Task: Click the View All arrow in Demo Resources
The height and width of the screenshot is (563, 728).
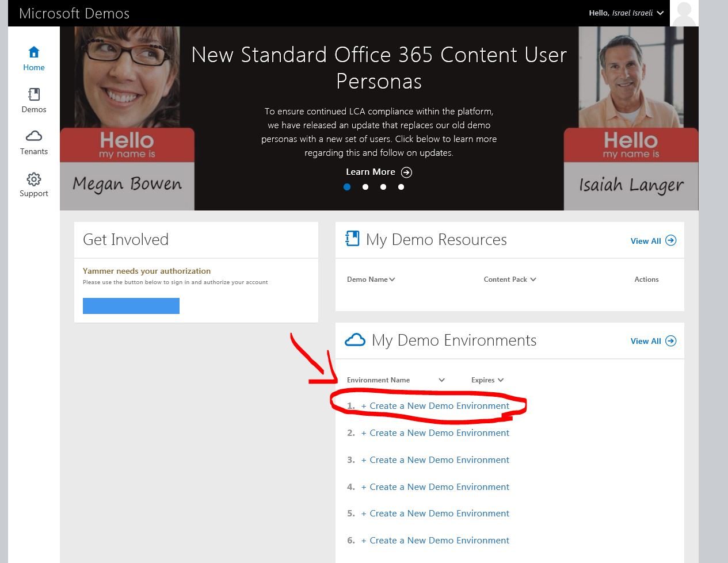Action: click(671, 240)
